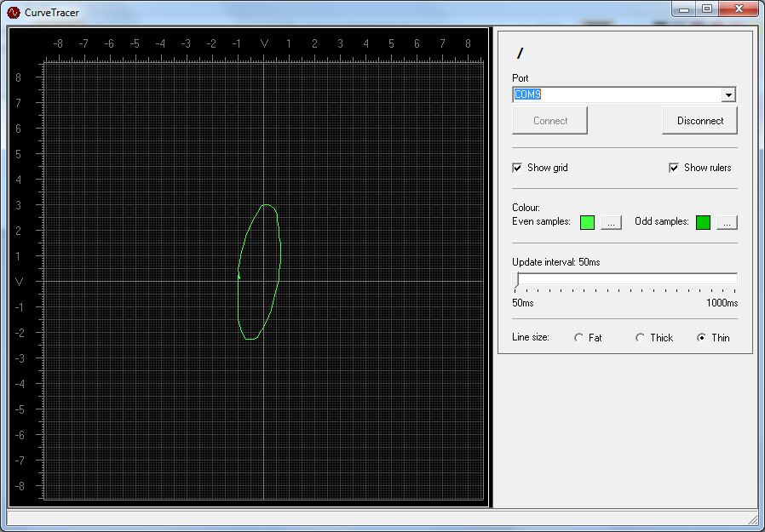Click the 'Update interval: 50ms' label

555,262
